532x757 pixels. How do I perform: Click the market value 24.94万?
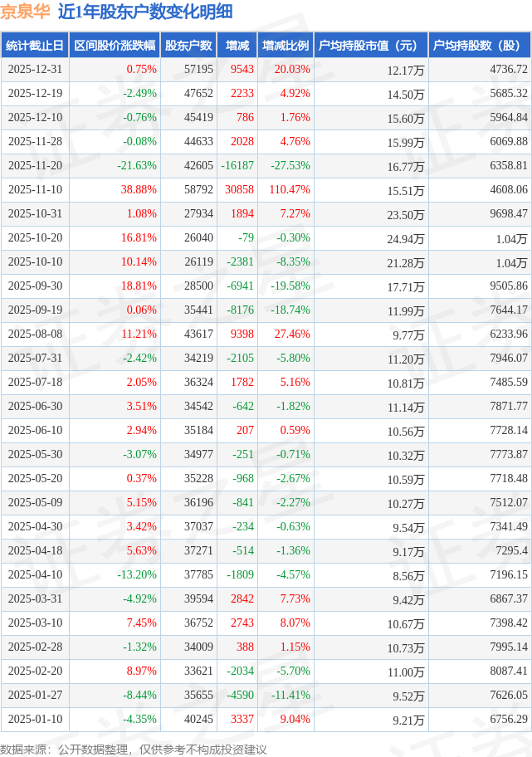click(x=406, y=238)
